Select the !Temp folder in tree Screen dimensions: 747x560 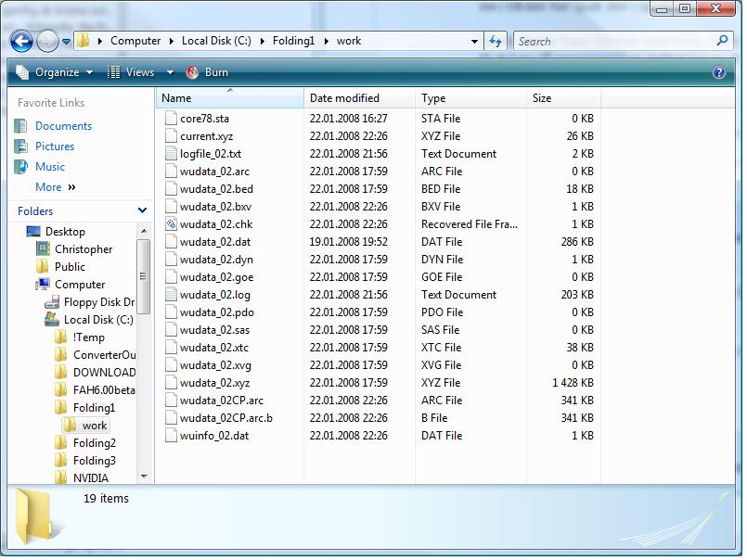click(88, 337)
